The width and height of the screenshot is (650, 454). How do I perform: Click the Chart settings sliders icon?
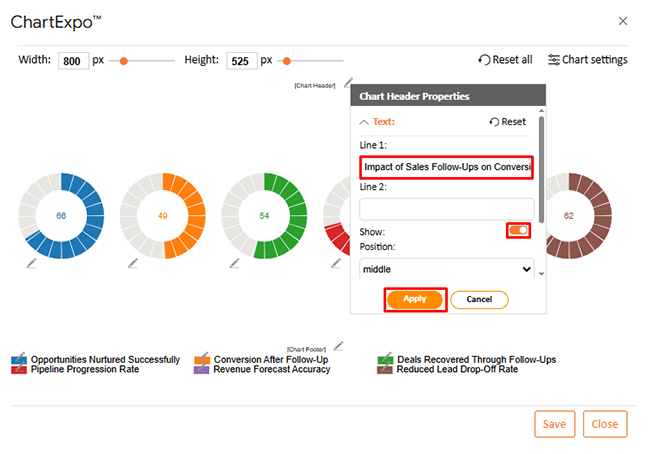(x=554, y=60)
